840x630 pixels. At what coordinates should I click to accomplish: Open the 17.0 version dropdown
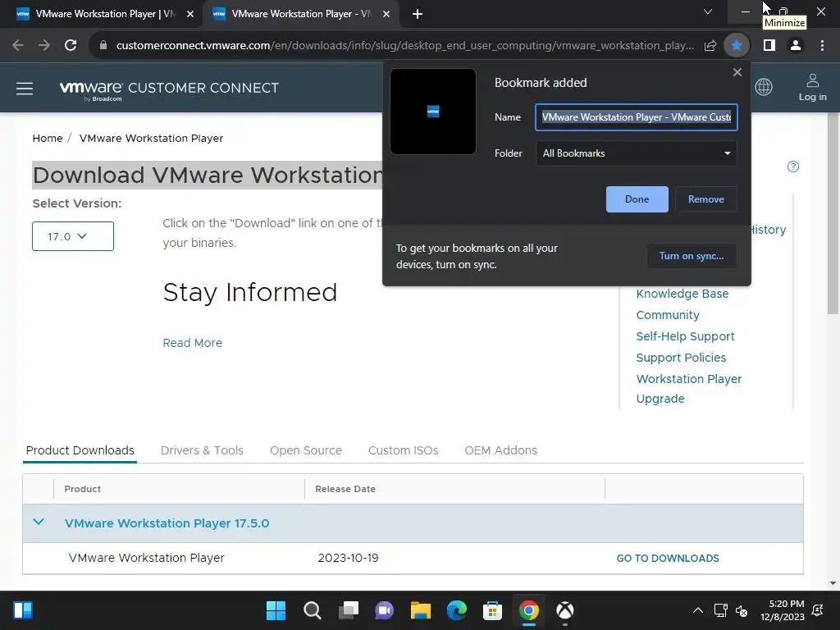[x=73, y=236]
